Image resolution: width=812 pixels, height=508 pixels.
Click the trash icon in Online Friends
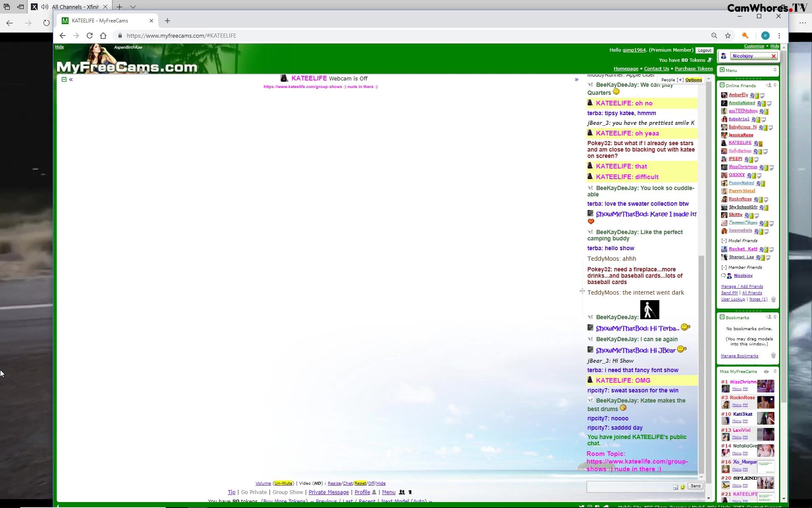[773, 299]
